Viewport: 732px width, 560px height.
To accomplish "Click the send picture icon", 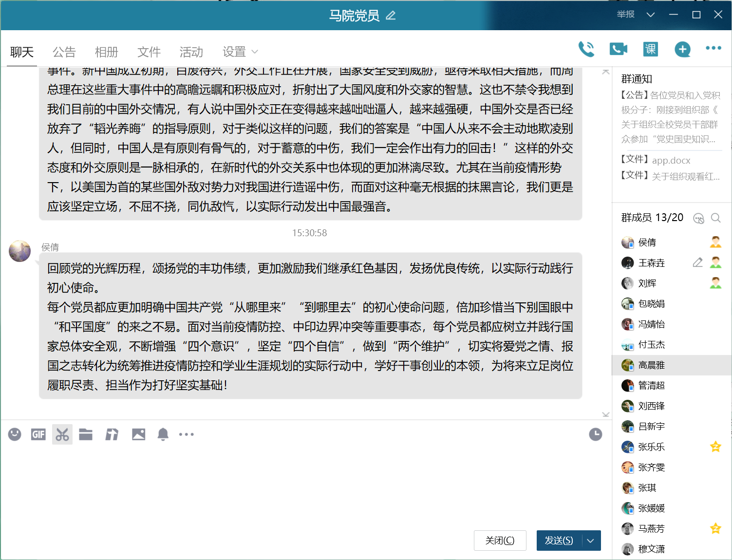I will 139,434.
